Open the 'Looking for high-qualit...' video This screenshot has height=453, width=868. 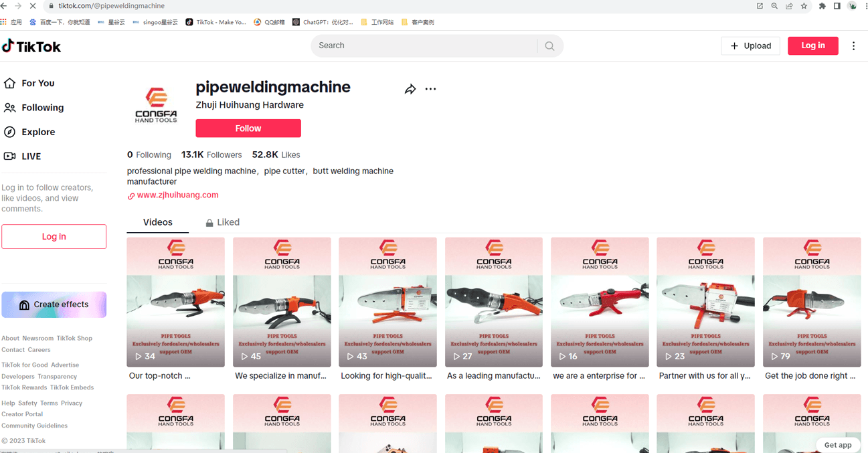click(387, 302)
